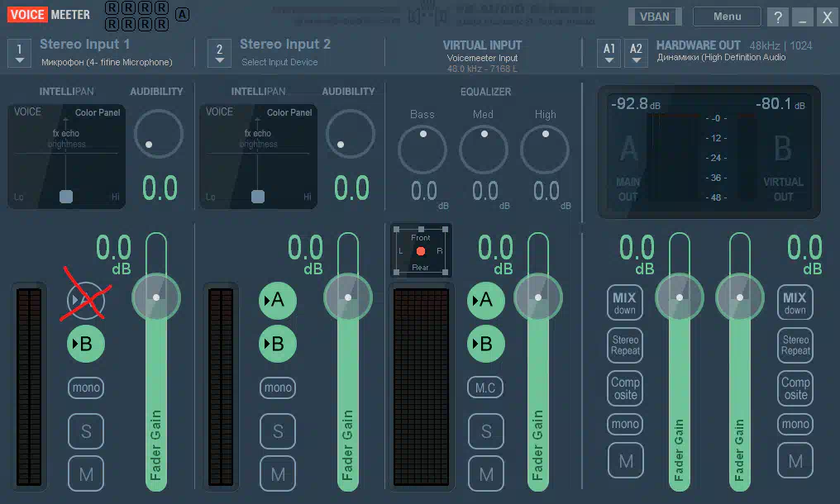The height and width of the screenshot is (504, 840).
Task: Click the red dot in the Front/Rear panner
Action: click(421, 251)
